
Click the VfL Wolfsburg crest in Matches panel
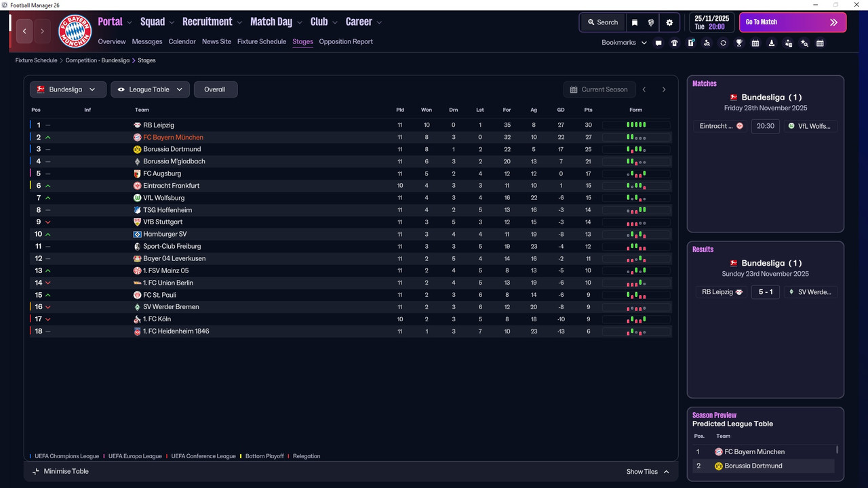(791, 126)
